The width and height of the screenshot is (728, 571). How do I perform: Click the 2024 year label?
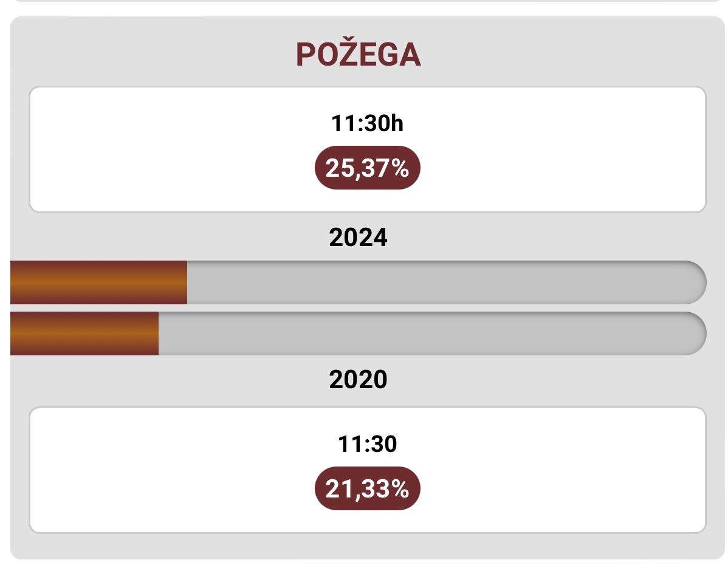point(359,238)
